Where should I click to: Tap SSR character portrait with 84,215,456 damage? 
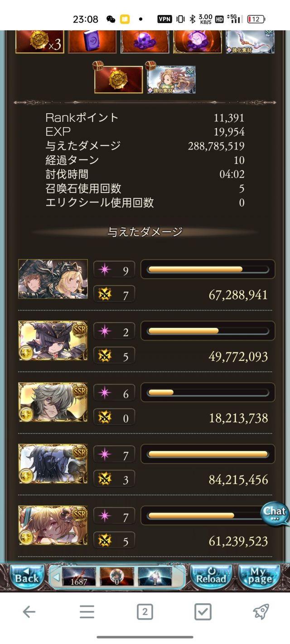click(53, 464)
